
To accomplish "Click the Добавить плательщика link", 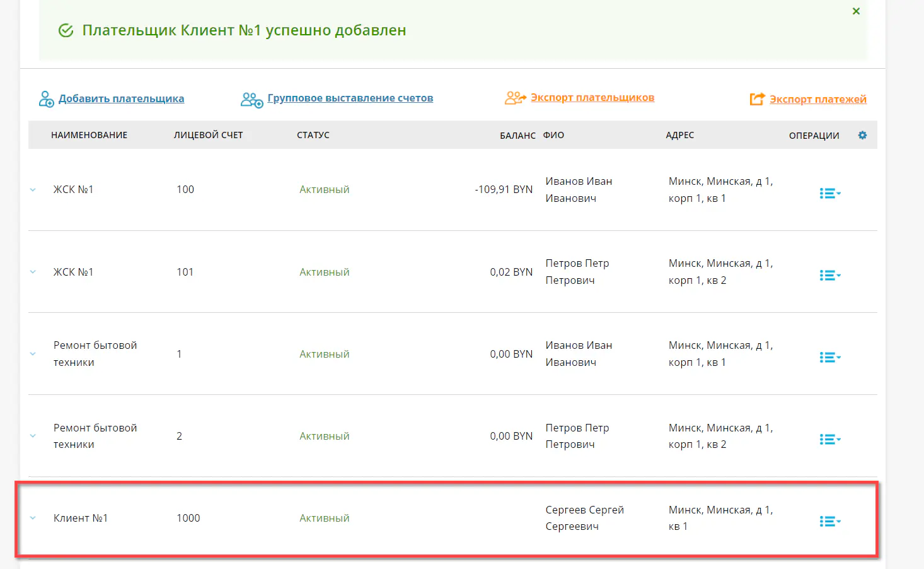I will point(121,98).
